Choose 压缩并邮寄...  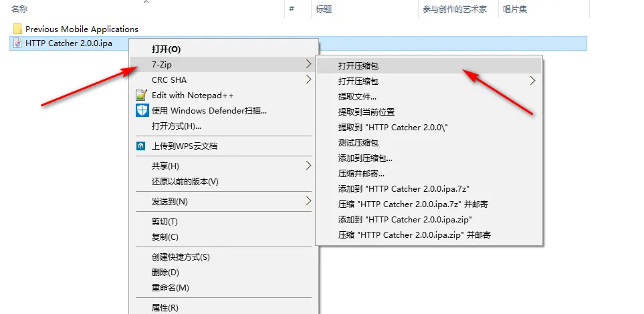(429, 173)
